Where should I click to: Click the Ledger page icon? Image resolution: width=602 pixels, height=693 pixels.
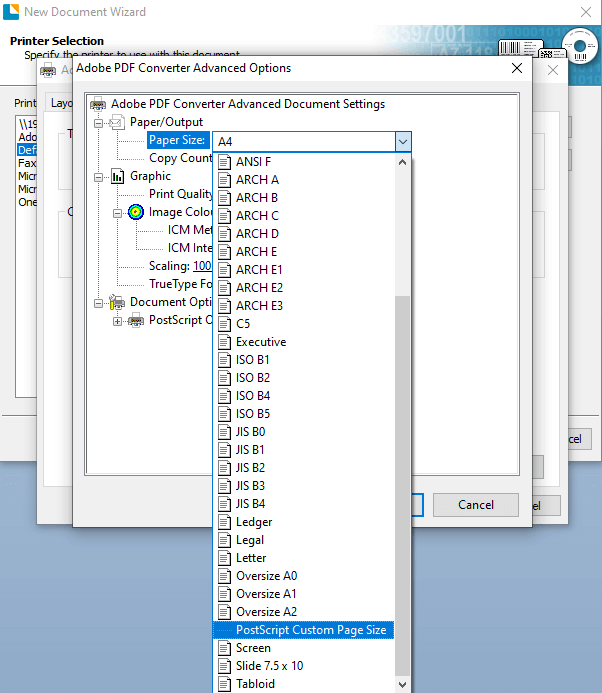click(225, 522)
